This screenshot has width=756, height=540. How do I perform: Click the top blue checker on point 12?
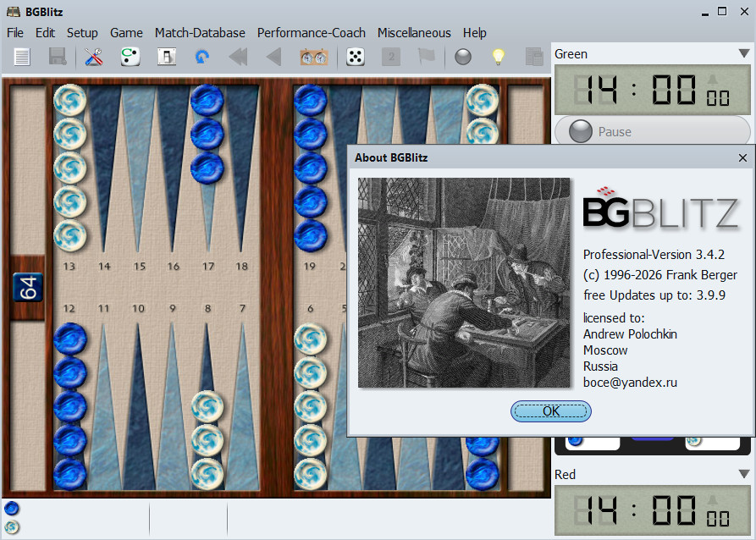70,339
